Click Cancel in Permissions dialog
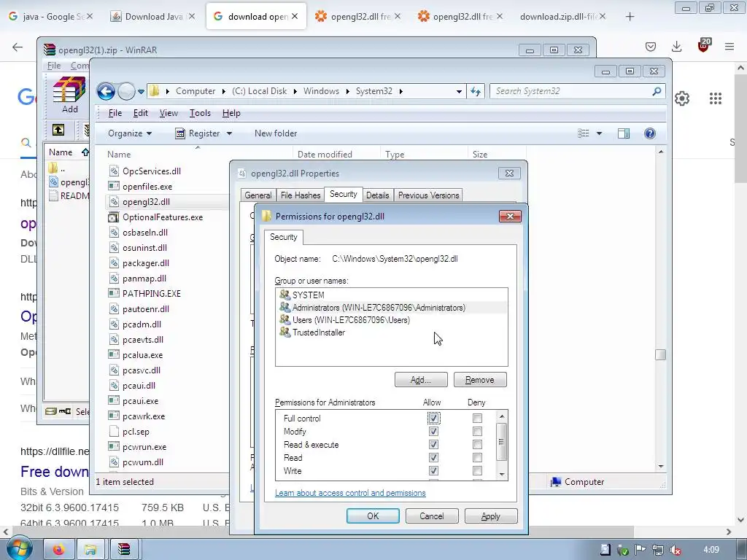 432,516
